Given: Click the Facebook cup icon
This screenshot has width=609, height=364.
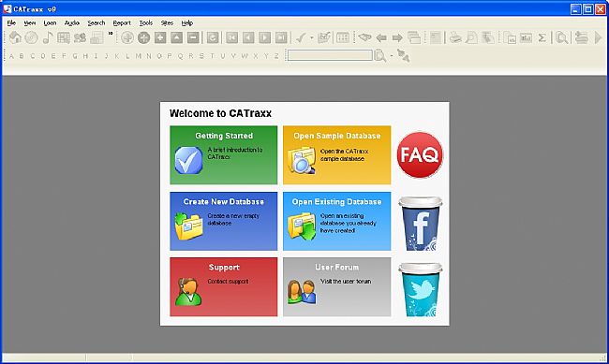Looking at the screenshot, I should pos(421,224).
